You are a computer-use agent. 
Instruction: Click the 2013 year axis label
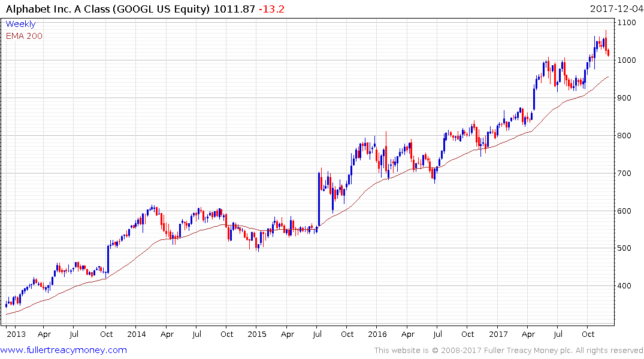pos(16,334)
